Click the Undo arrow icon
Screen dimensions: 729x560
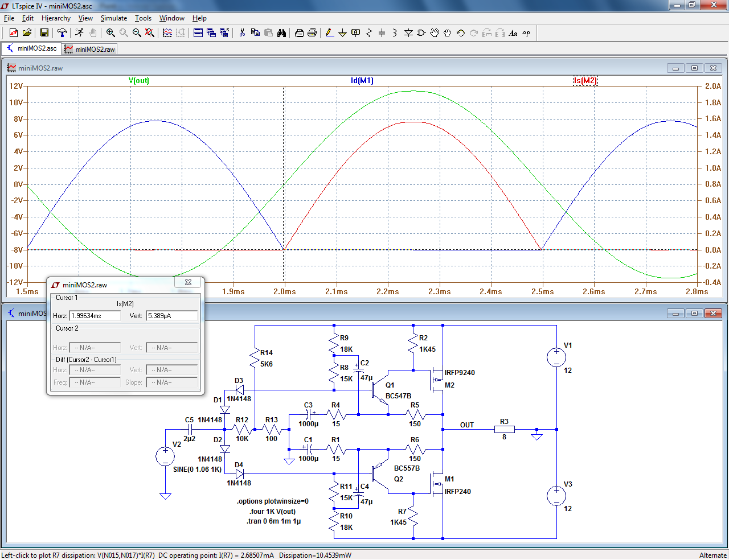(x=461, y=33)
